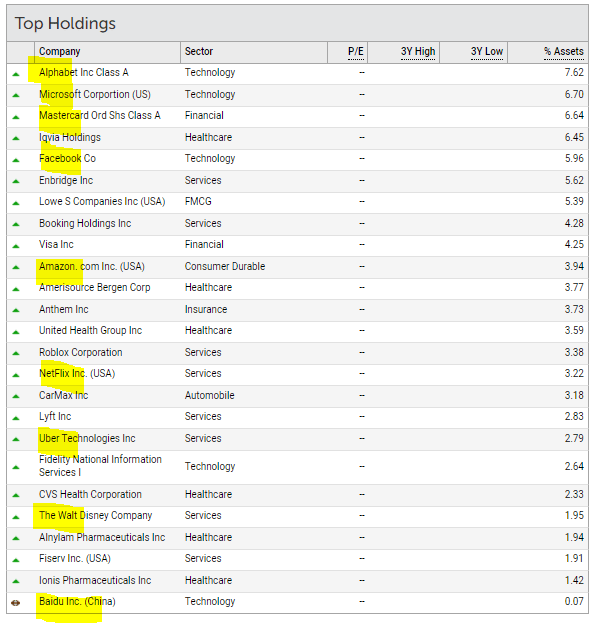Click FMCG sector in Lowe S Companies row
Screen dimensions: 593x624
tap(198, 201)
